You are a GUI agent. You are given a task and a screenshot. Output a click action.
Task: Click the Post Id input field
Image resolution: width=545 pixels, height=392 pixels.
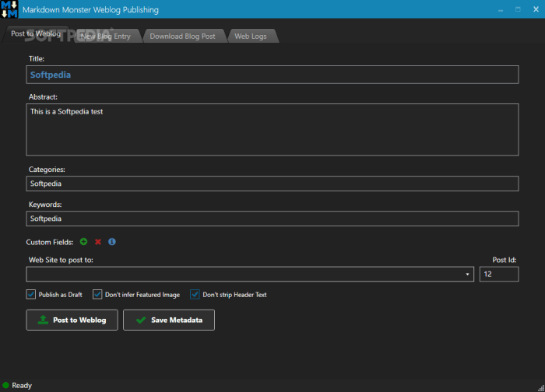[x=499, y=275]
